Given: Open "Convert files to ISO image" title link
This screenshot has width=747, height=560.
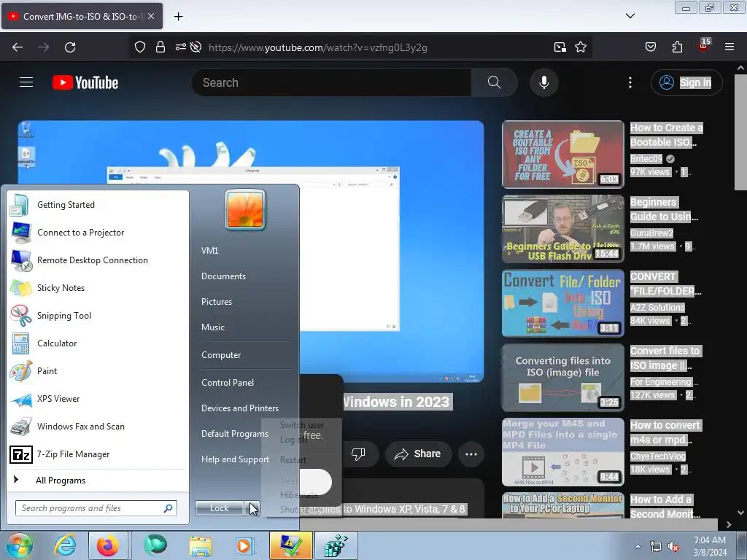Looking at the screenshot, I should (x=665, y=358).
